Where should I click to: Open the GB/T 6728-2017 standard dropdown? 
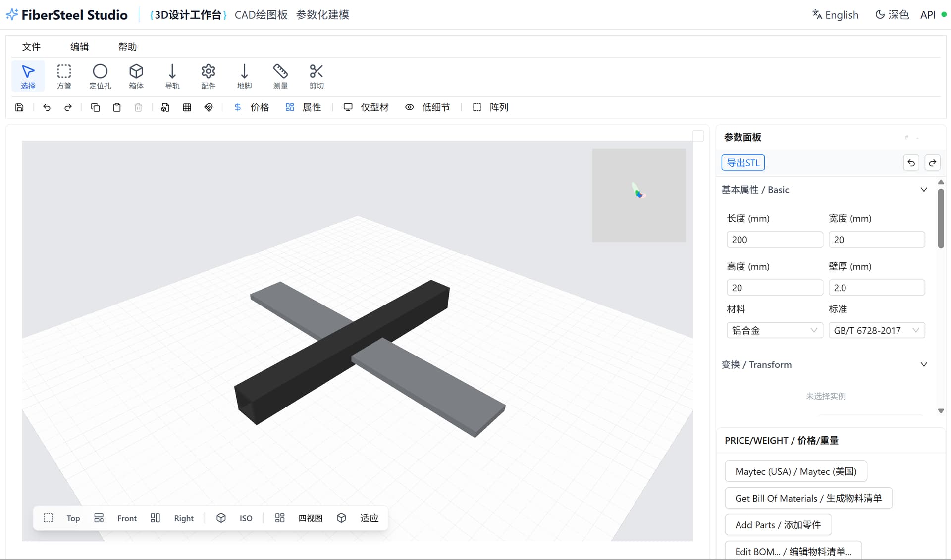876,330
